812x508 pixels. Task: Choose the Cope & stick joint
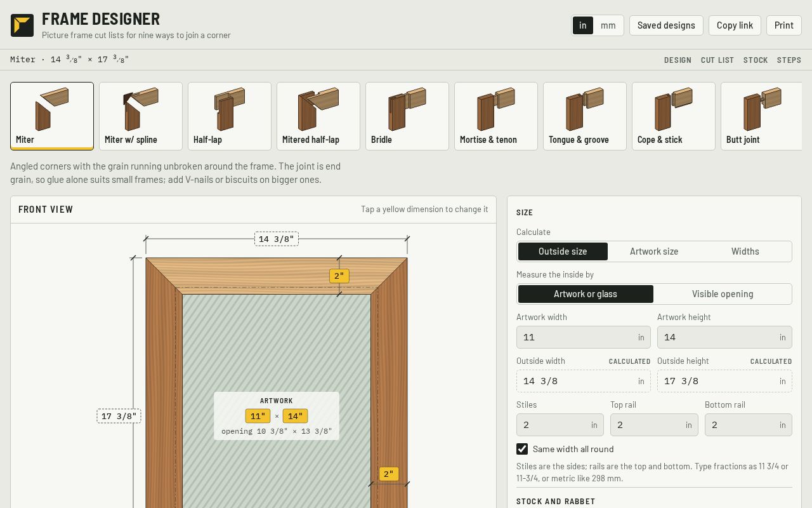tap(674, 116)
